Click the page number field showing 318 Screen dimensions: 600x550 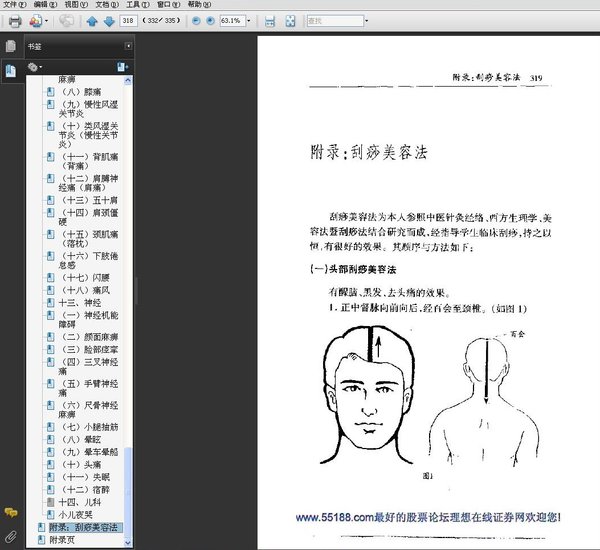coord(128,21)
